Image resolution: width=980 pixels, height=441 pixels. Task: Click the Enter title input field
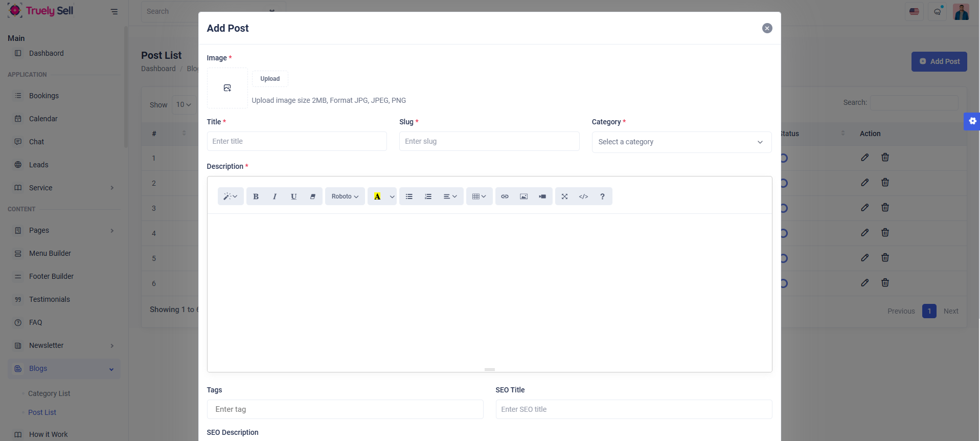(297, 141)
